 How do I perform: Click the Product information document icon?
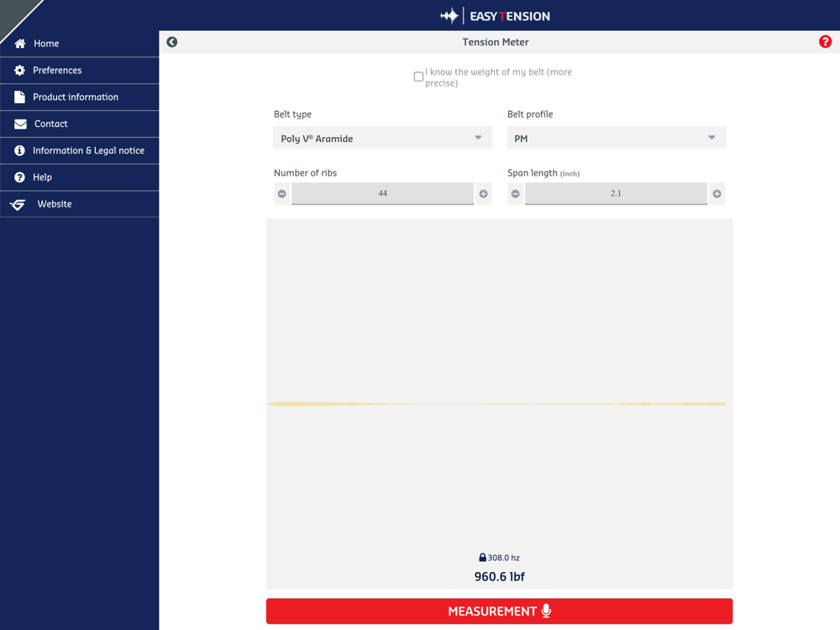coord(20,97)
